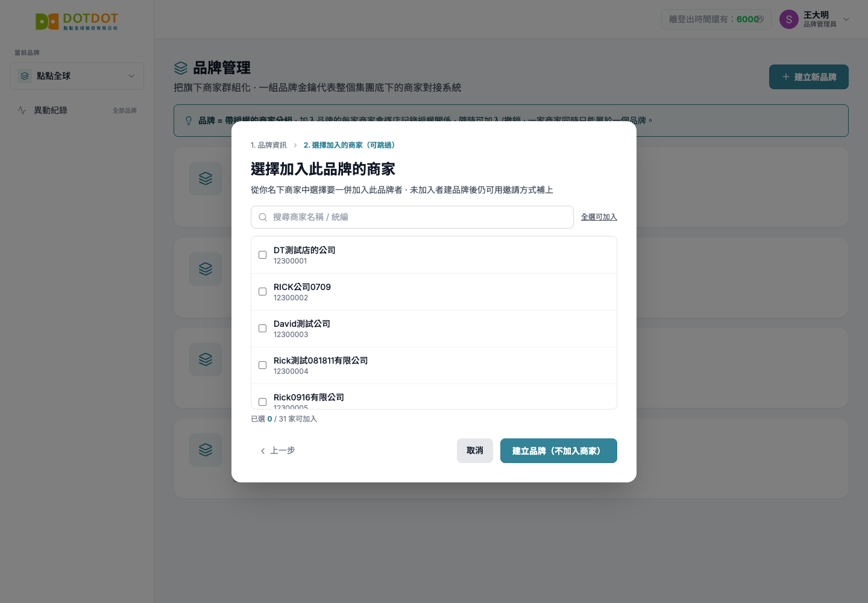This screenshot has width=868, height=603.
Task: Click the 取消 button
Action: [475, 451]
